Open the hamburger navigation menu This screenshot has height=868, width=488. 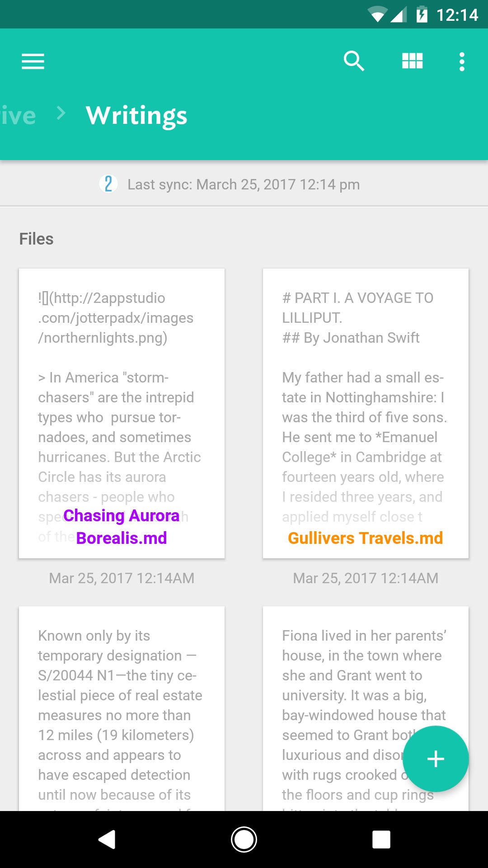click(33, 61)
